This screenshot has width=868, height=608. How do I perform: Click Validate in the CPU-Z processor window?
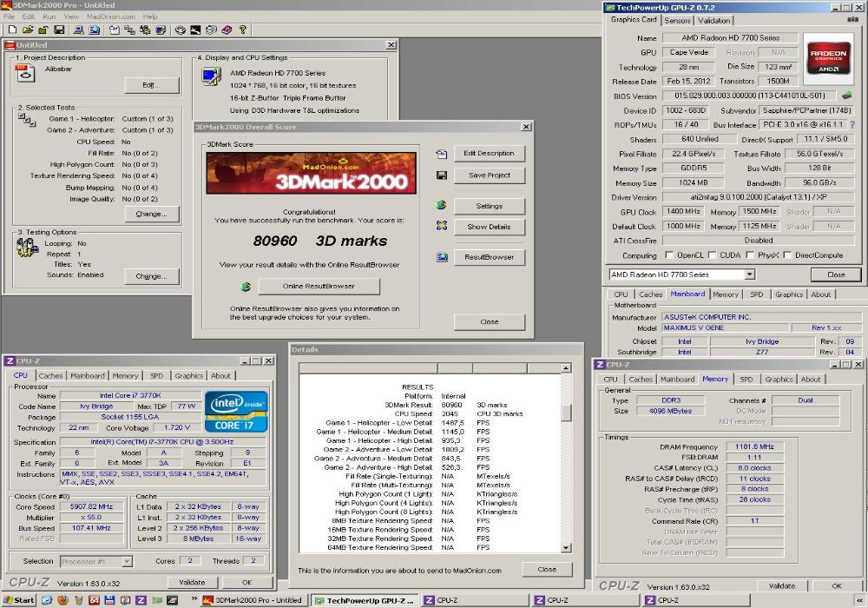click(192, 583)
